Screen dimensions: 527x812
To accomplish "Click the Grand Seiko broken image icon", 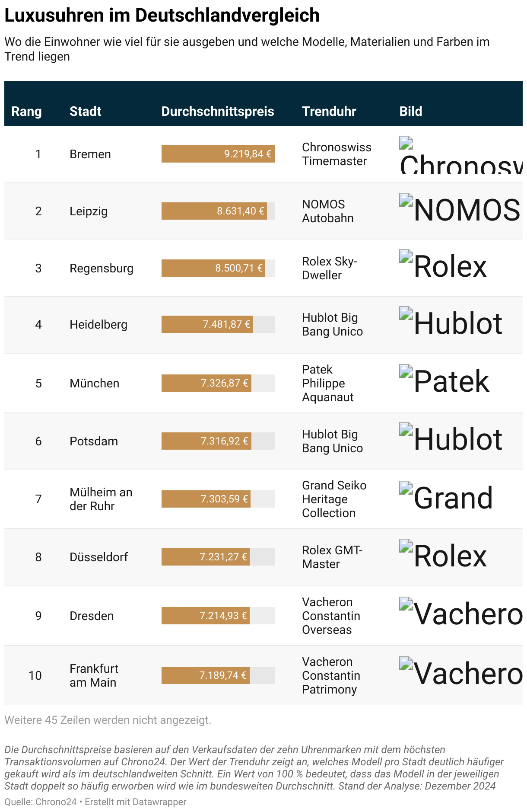I will [406, 488].
